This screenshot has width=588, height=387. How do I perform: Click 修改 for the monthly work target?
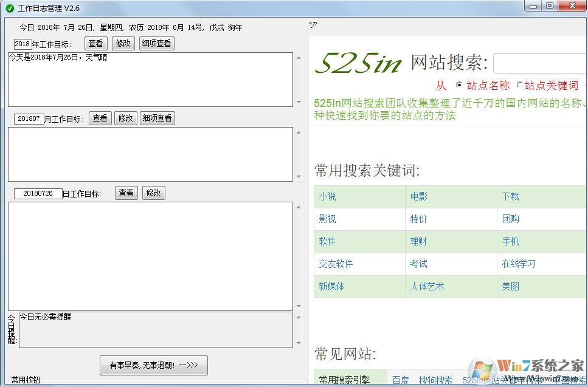click(x=126, y=118)
